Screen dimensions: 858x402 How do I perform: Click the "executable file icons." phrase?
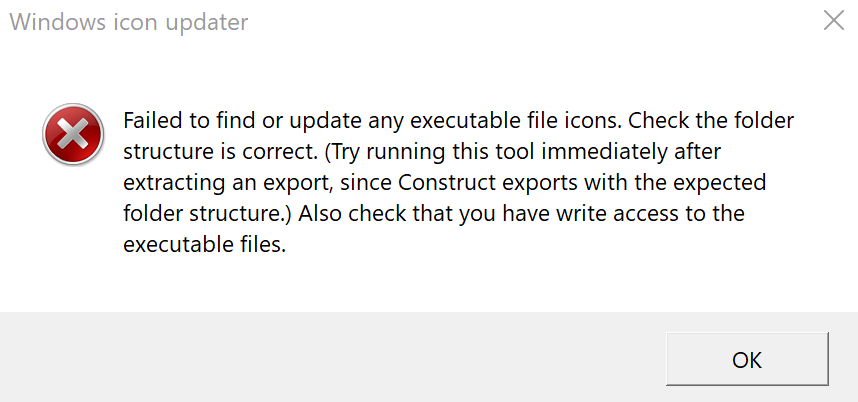516,120
